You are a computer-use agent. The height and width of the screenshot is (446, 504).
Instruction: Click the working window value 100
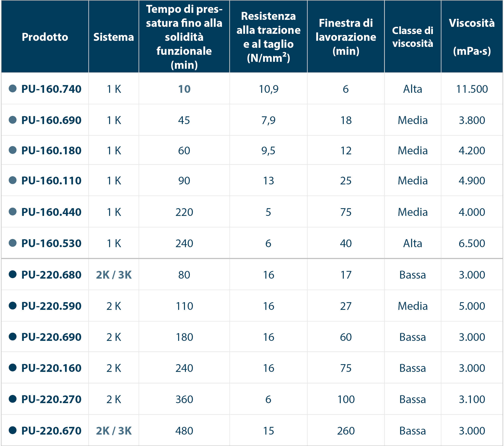[346, 400]
